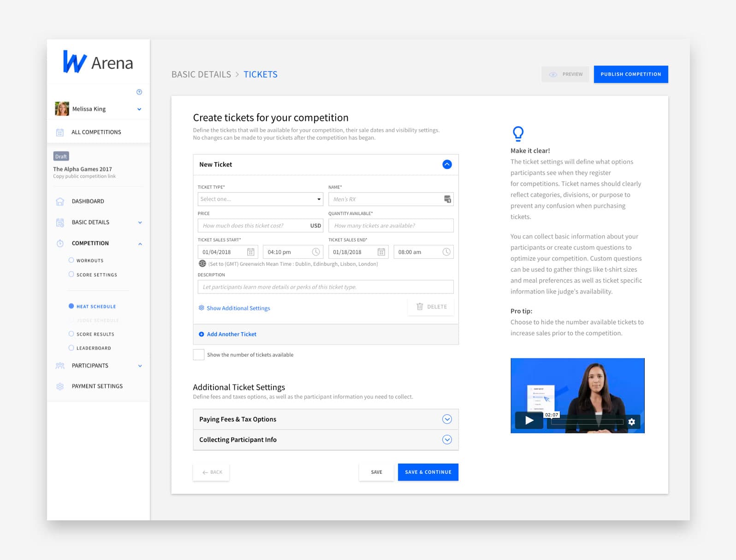Select the Score Results radio item
The width and height of the screenshot is (736, 560).
coord(71,334)
